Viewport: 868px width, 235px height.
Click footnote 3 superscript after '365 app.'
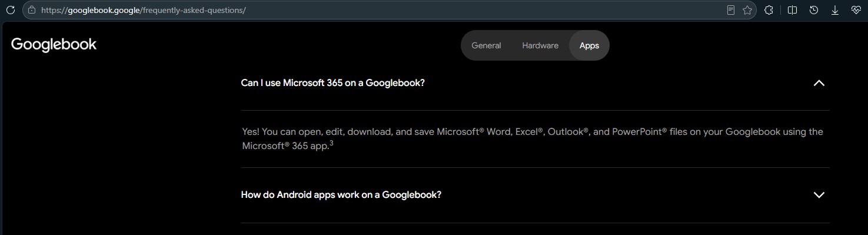tap(332, 143)
